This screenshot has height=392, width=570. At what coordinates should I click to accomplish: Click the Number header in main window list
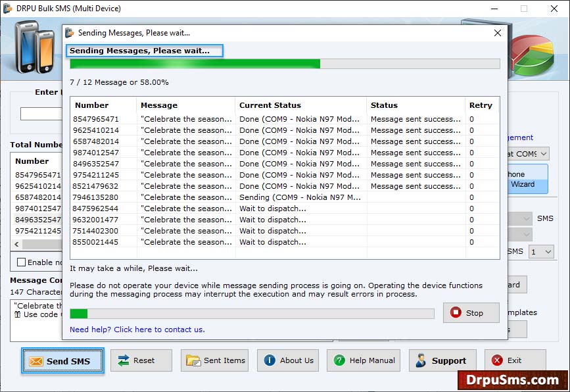click(x=32, y=161)
